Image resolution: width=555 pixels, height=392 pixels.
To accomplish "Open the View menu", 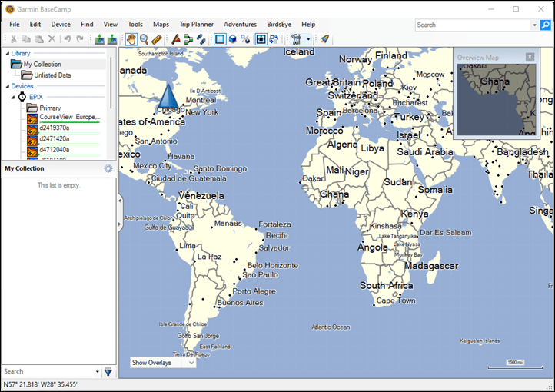I will 111,25.
